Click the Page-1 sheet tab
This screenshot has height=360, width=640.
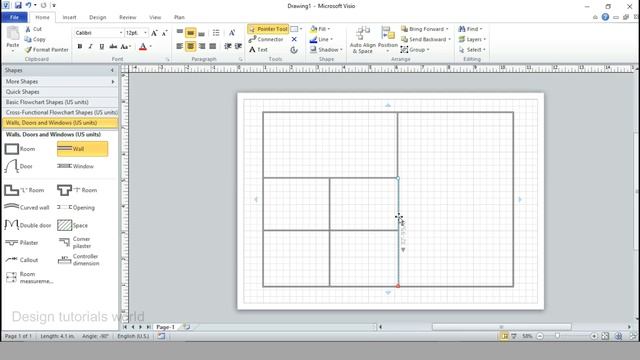click(x=165, y=327)
